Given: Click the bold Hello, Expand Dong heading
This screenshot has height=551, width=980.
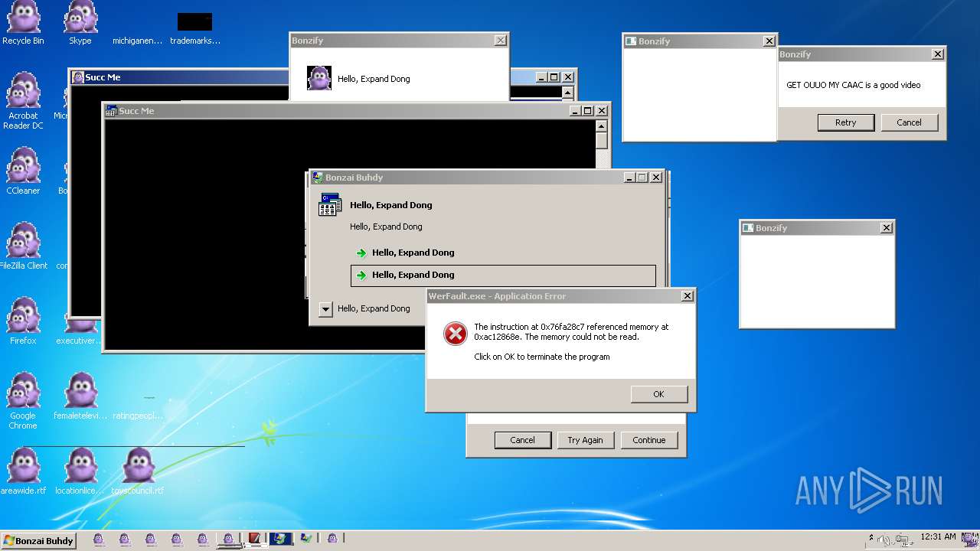Looking at the screenshot, I should coord(391,205).
